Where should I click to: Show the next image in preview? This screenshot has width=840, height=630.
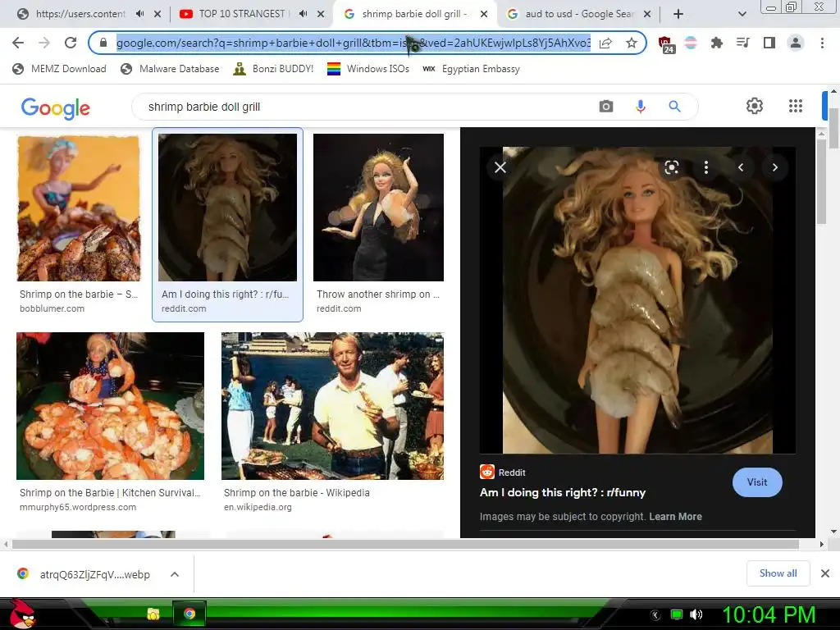tap(774, 167)
